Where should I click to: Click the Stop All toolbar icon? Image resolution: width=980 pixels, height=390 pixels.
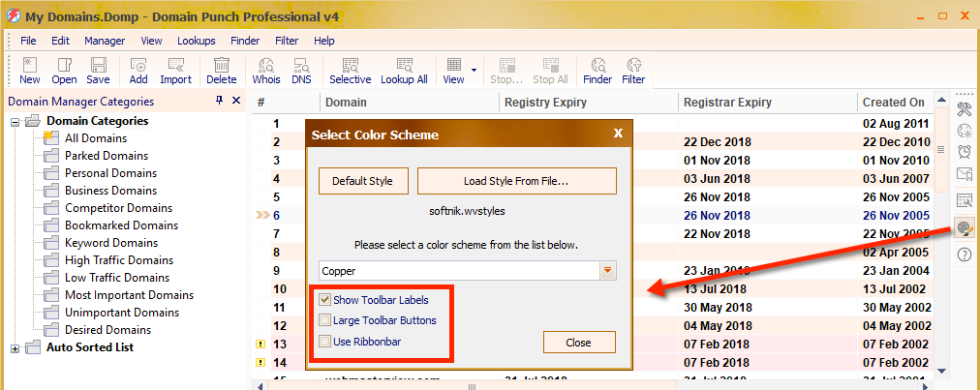click(x=550, y=71)
